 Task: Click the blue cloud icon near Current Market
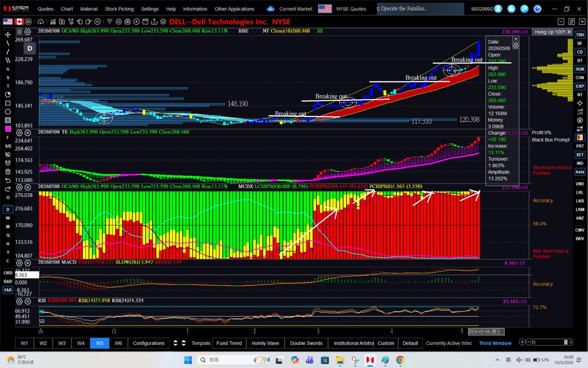coord(271,9)
